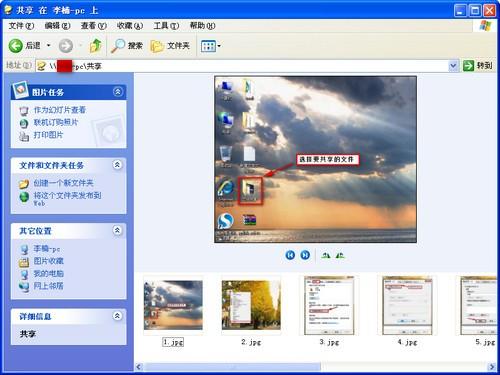The image size is (500, 375).
Task: Collapse the 文件和文件夹任务 panel
Action: coord(117,165)
